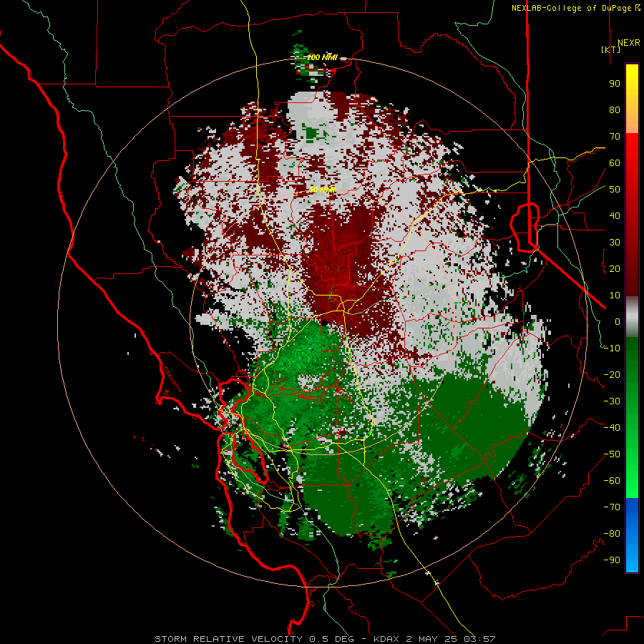Click the 100 NMI range ring label
The width and height of the screenshot is (644, 644).
pyautogui.click(x=322, y=57)
